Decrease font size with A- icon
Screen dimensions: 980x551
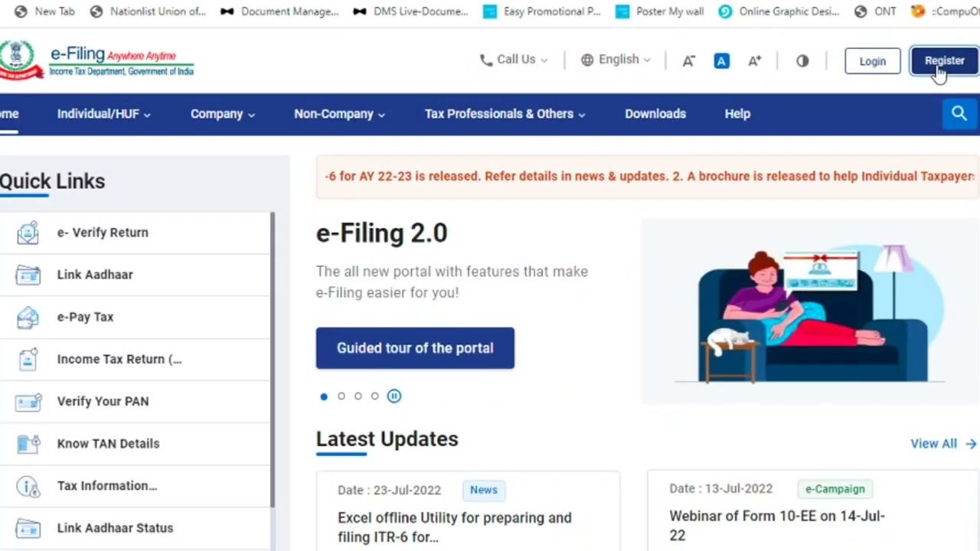click(688, 60)
